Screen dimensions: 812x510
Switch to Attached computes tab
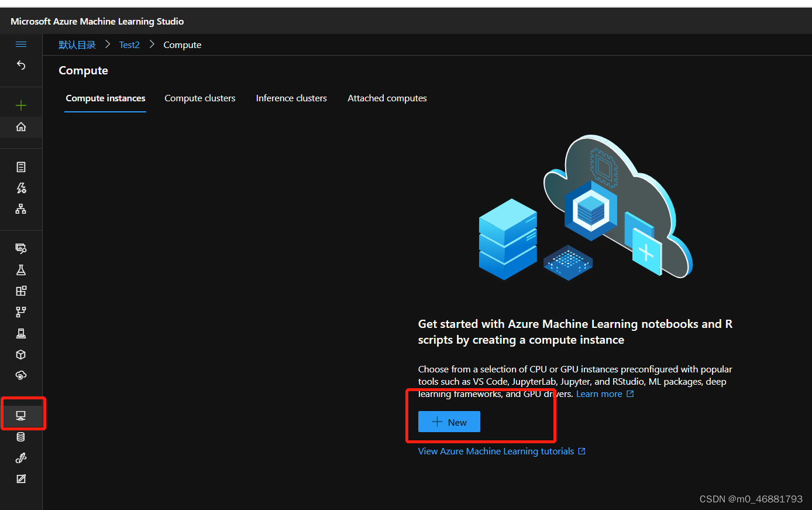pyautogui.click(x=387, y=98)
